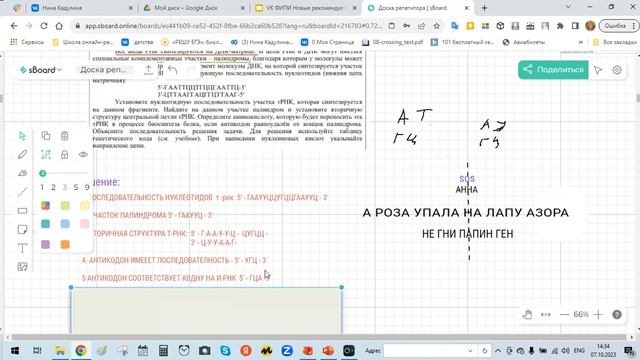Viewport: 640px width, 360px height.
Task: Pick the orange color swatch
Action: pyautogui.click(x=65, y=244)
